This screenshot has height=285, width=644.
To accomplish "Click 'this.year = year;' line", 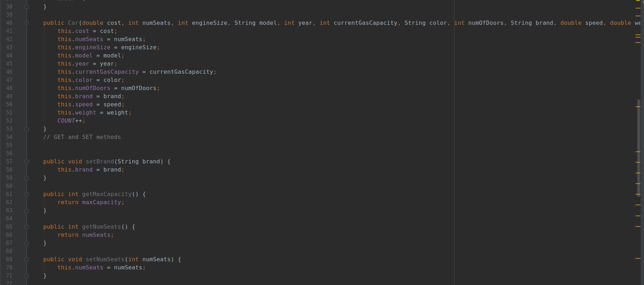I will (87, 64).
